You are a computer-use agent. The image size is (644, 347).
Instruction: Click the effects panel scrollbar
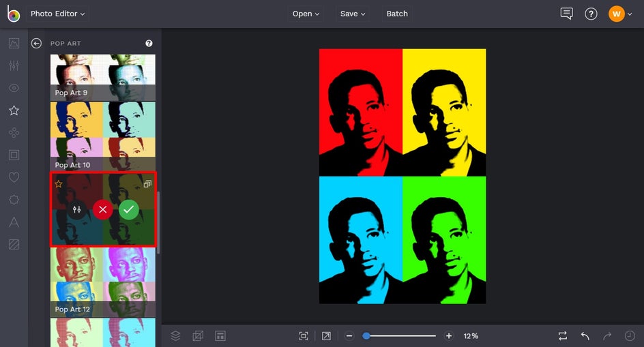158,222
